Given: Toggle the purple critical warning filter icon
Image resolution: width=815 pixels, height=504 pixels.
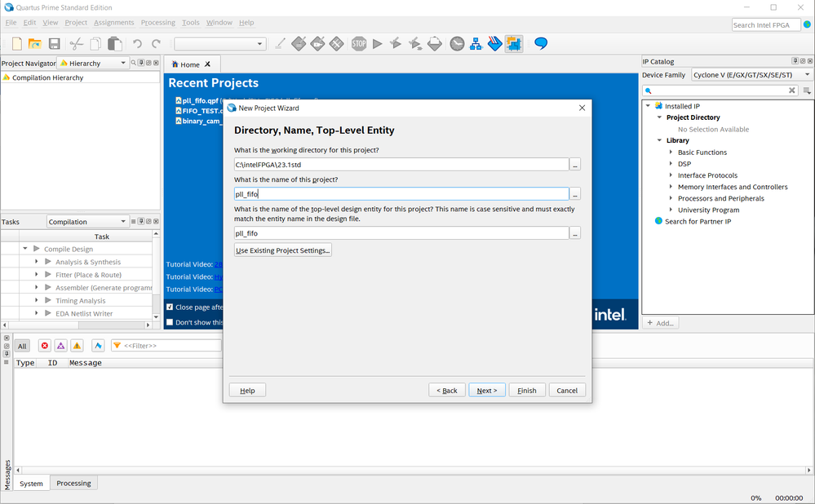Looking at the screenshot, I should pos(61,346).
